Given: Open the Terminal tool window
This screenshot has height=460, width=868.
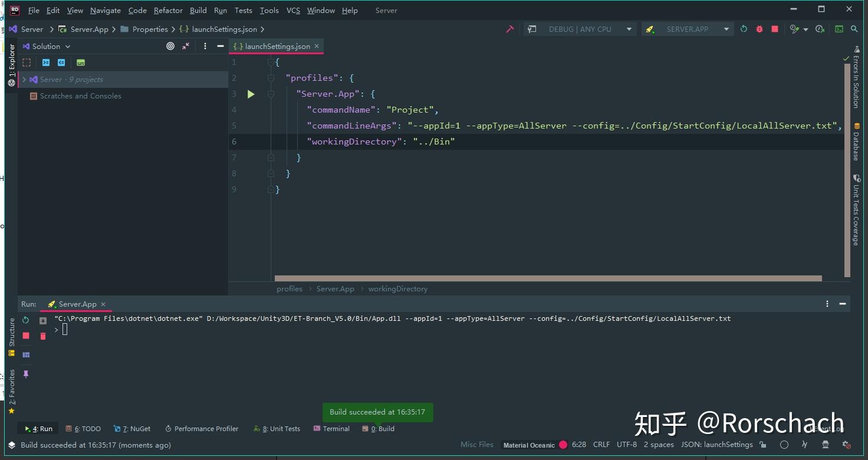Looking at the screenshot, I should [x=331, y=429].
